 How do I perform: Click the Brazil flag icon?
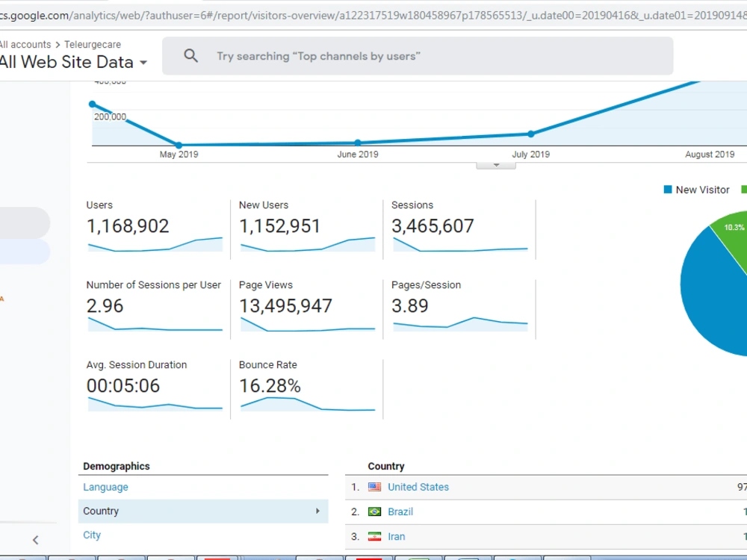pyautogui.click(x=374, y=511)
